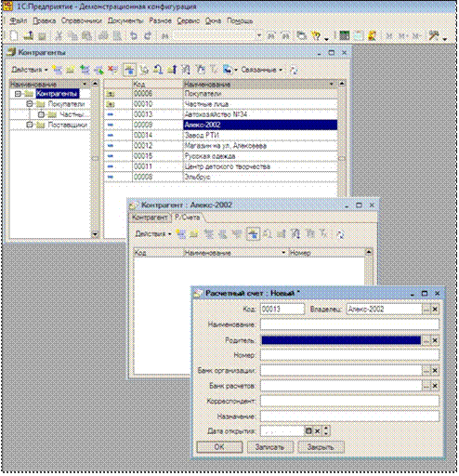The height and width of the screenshot is (476, 459).
Task: Click OK in Расчетный счет window
Action: click(219, 447)
